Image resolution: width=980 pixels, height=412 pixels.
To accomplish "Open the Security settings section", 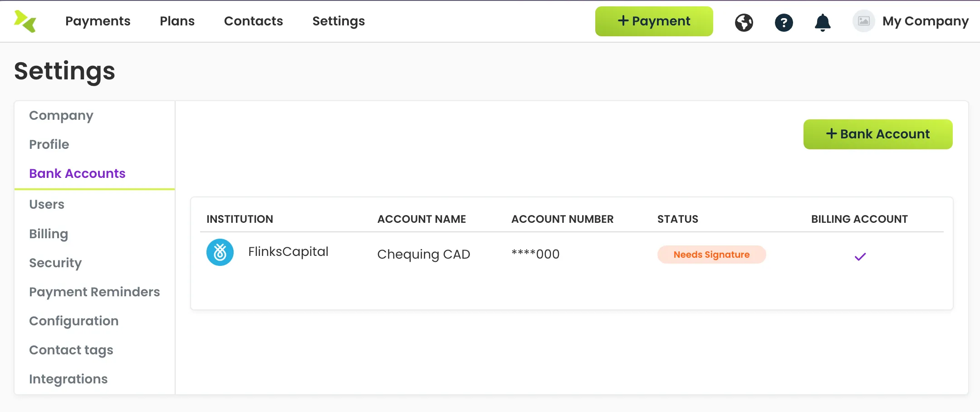I will [x=55, y=263].
